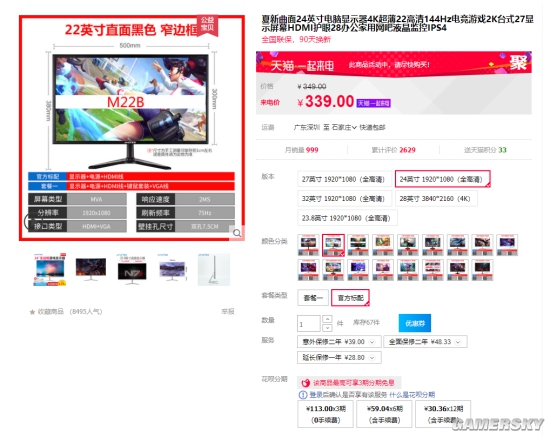The image size is (550, 436).
Task: Open the fifth thumbnail showing the monitor's side view
Action: click(x=214, y=269)
